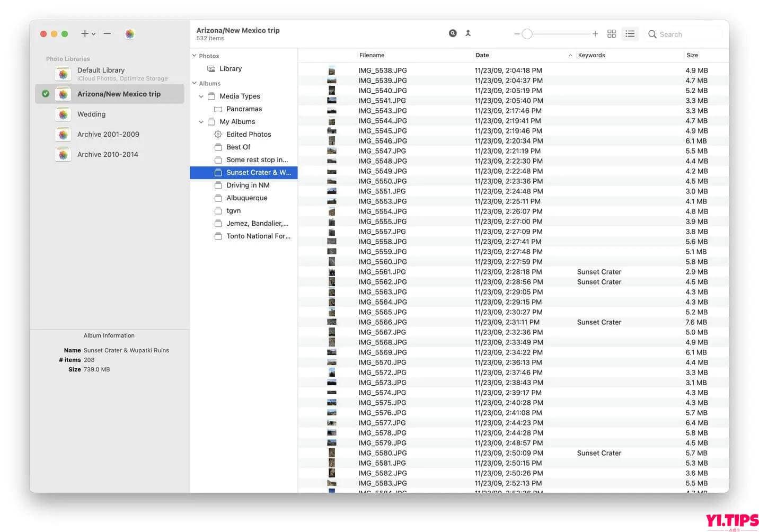This screenshot has height=532, width=759.
Task: Open the Tonto National Forest album
Action: (259, 236)
